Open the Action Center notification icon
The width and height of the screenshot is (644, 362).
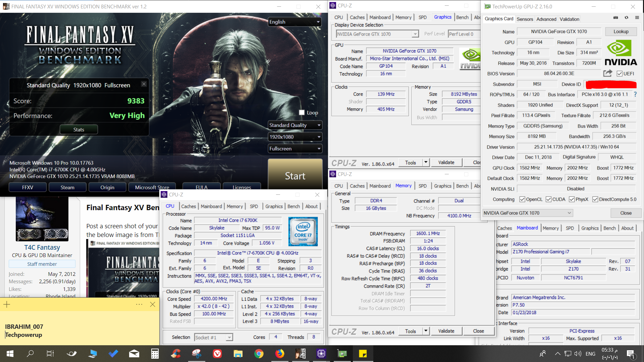point(631,354)
